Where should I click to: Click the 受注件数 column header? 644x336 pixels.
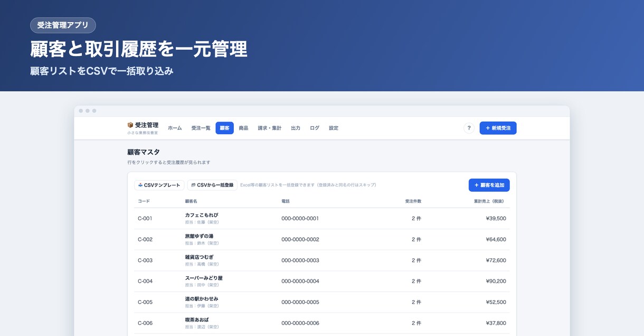pyautogui.click(x=413, y=201)
